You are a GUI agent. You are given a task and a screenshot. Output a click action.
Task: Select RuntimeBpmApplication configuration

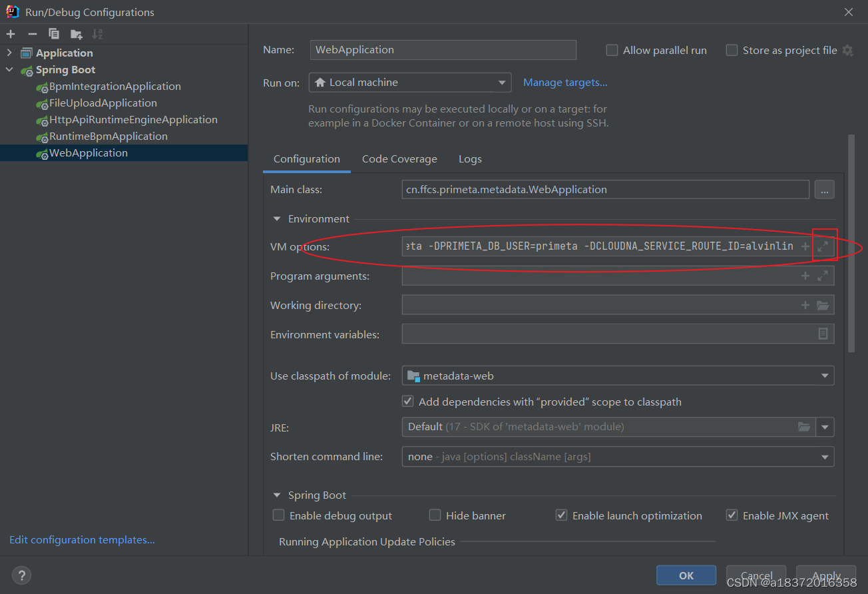[x=108, y=137]
